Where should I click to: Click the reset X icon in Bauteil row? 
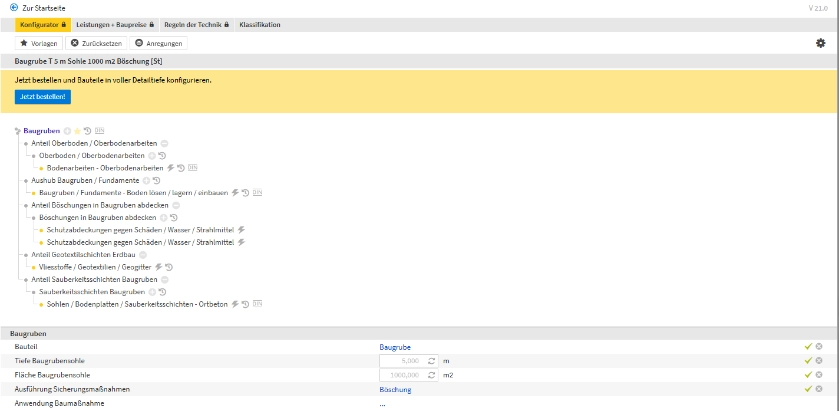click(x=819, y=346)
